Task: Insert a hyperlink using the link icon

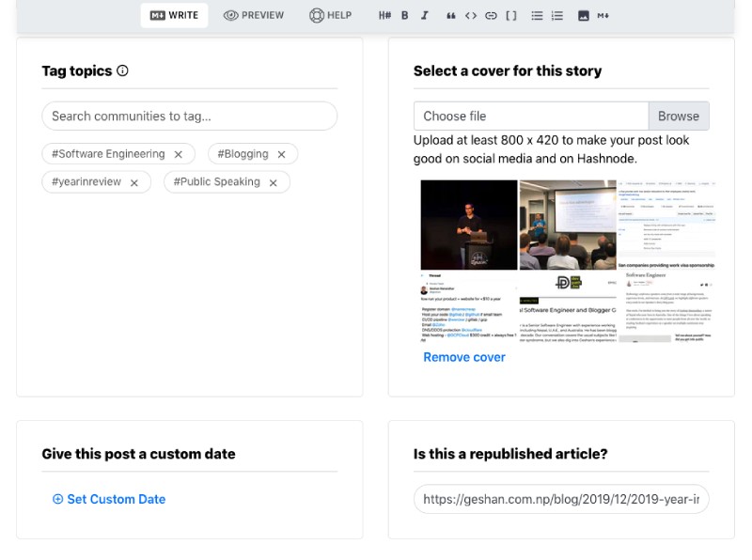Action: point(493,15)
